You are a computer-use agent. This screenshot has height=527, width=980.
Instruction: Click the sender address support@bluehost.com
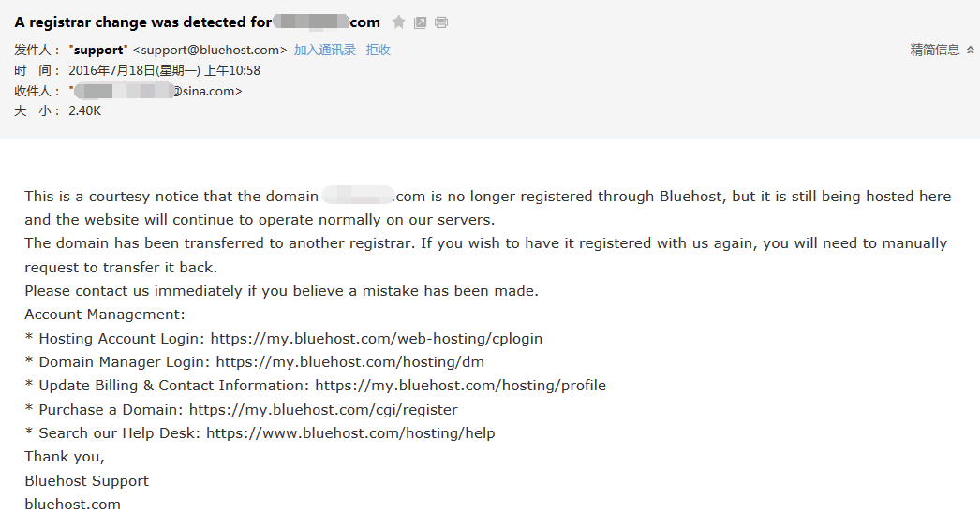click(x=210, y=51)
